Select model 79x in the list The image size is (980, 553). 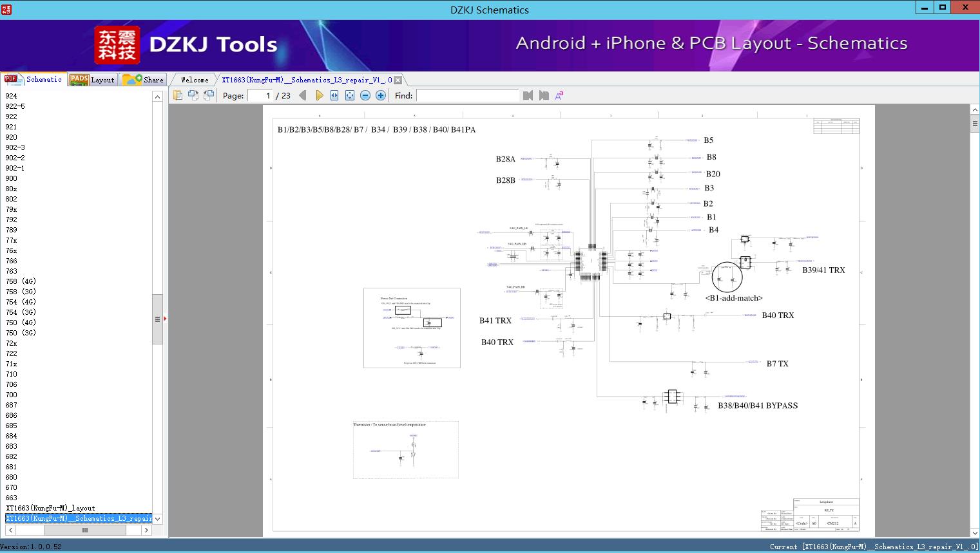[12, 209]
